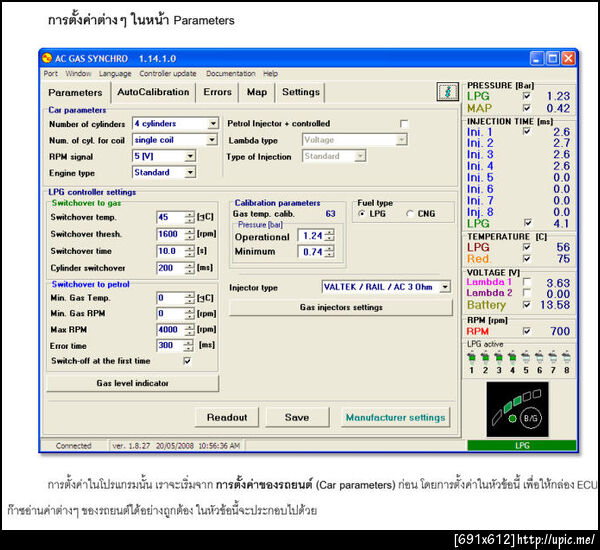Toggle the LPG temperature checkbox

[527, 247]
